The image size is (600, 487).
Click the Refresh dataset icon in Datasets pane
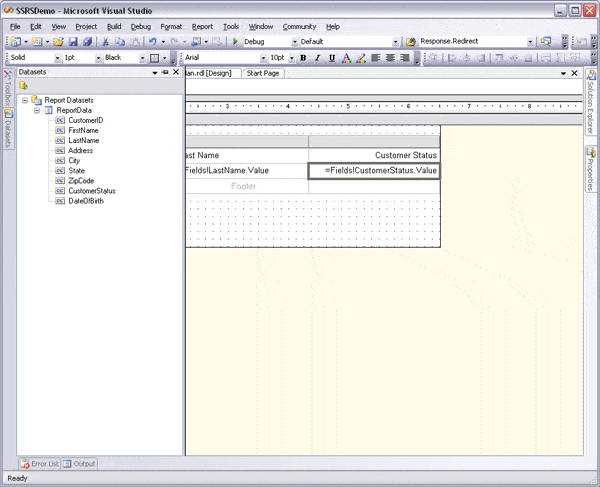click(23, 86)
